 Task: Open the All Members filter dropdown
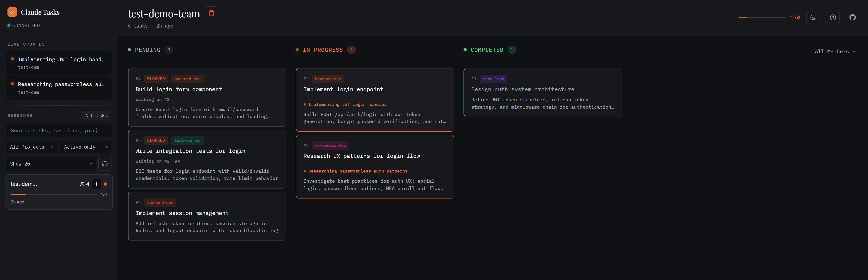pyautogui.click(x=835, y=51)
